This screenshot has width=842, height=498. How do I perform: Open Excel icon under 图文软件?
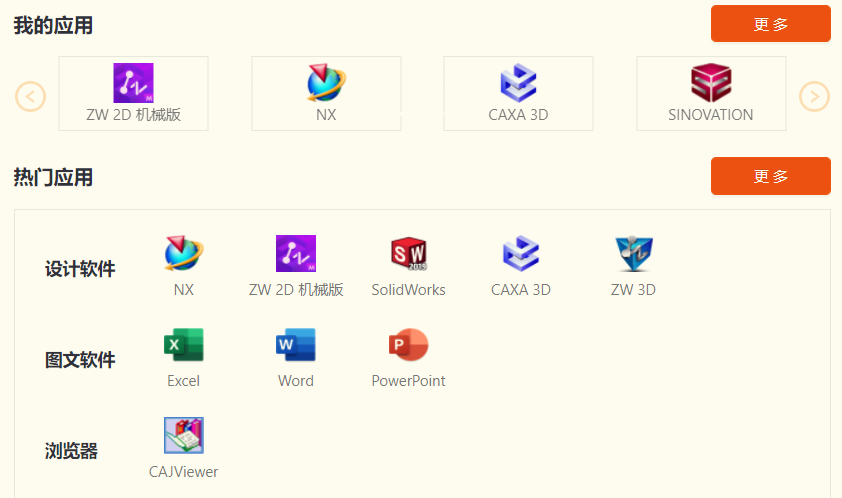coord(184,344)
